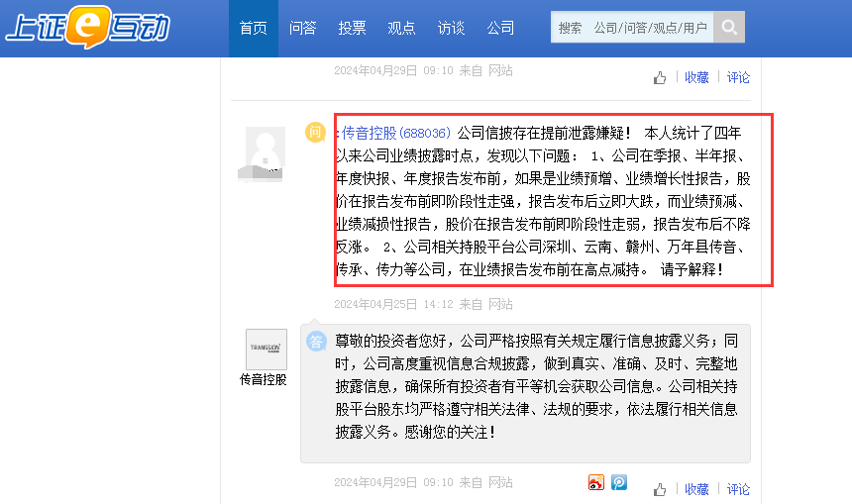Open the 问答 navigation tab
852x504 pixels.
302,29
